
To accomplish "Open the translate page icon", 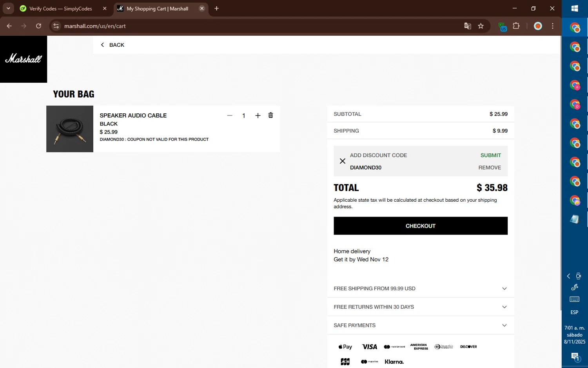I will coord(467,26).
